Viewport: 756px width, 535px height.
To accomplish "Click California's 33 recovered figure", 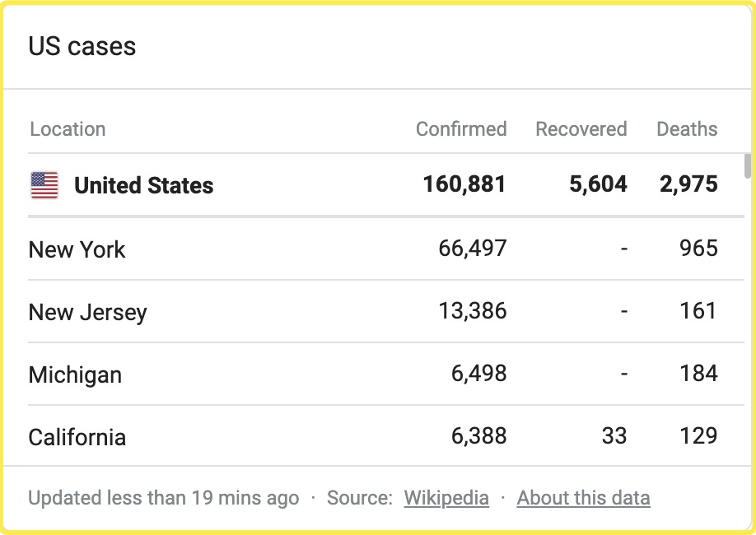I will point(614,435).
